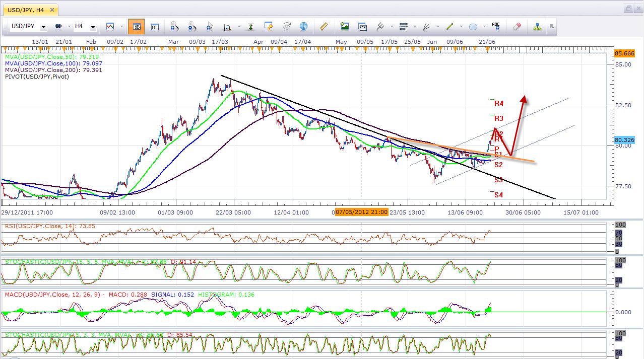
Task: Toggle the orange highlighted toolbar button
Action: 136,26
